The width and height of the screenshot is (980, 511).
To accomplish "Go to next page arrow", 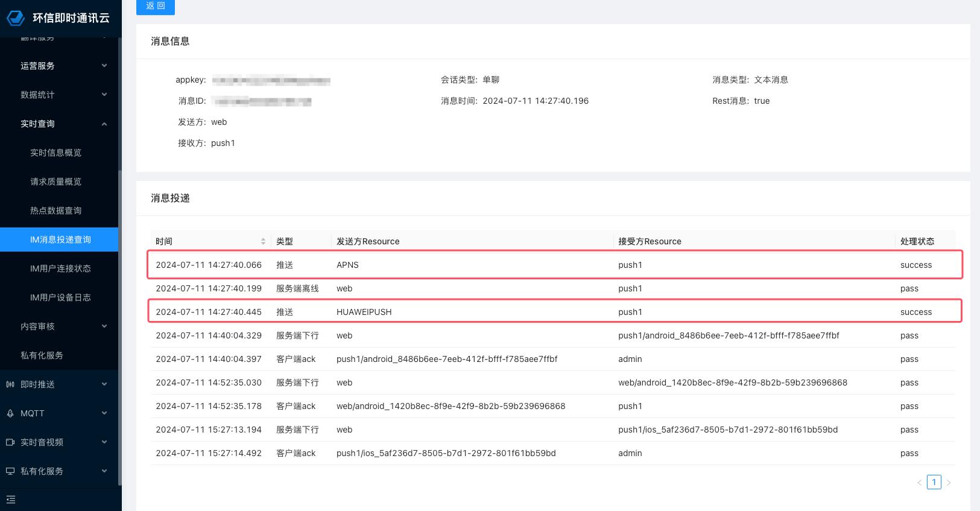I will (949, 483).
